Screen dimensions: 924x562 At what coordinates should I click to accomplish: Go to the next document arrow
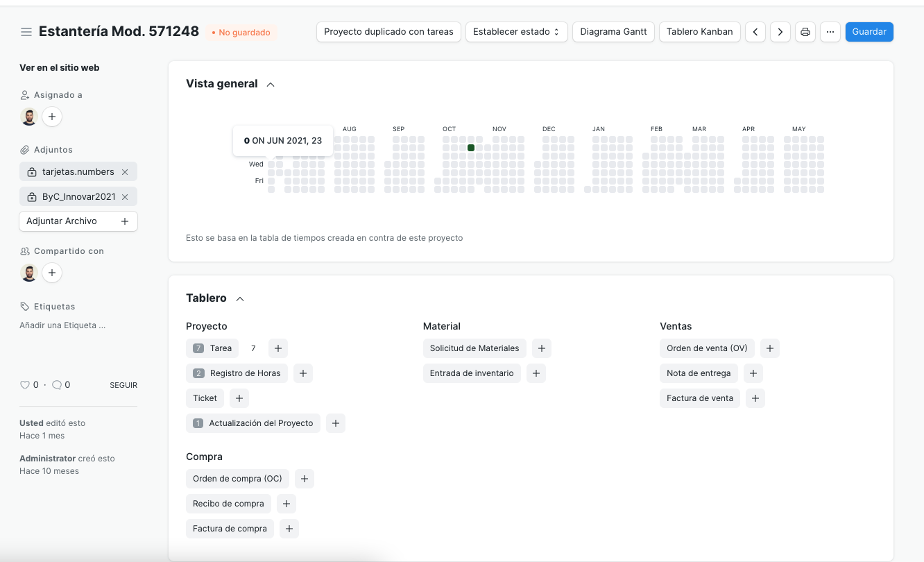780,32
